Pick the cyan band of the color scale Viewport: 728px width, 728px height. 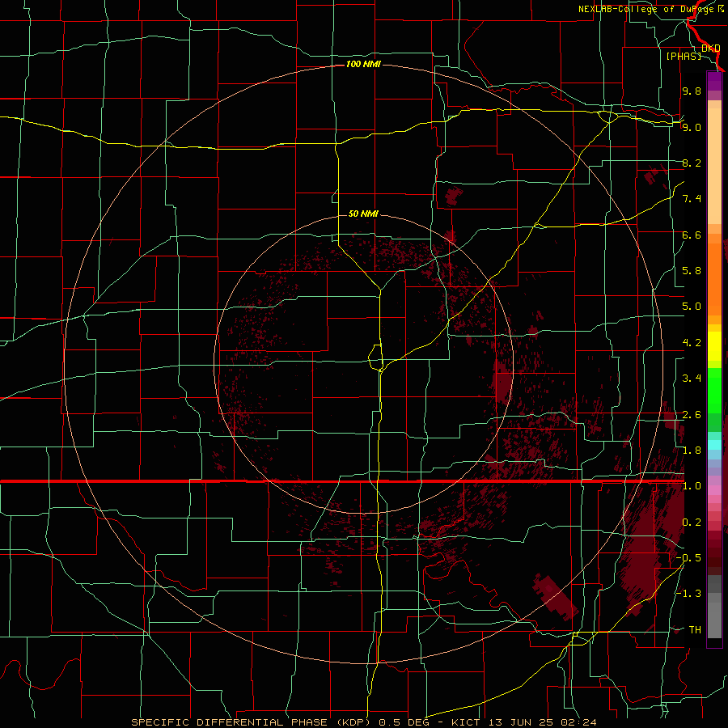tap(714, 445)
